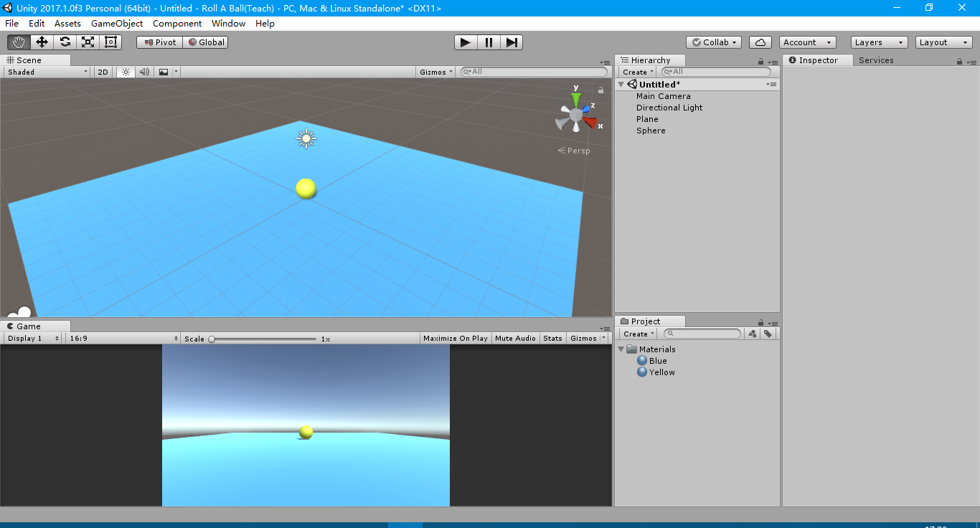Toggle Mute Audio in Game view

tap(515, 338)
